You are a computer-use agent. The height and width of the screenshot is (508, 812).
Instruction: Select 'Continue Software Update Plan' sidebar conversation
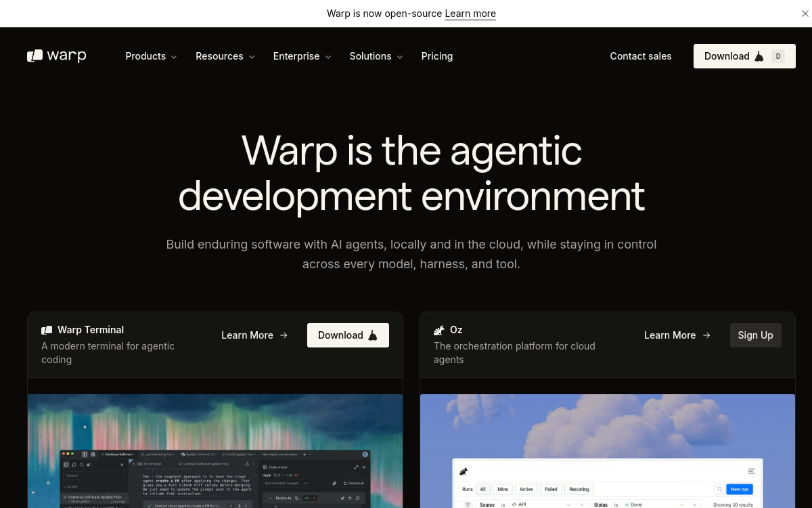click(x=94, y=499)
